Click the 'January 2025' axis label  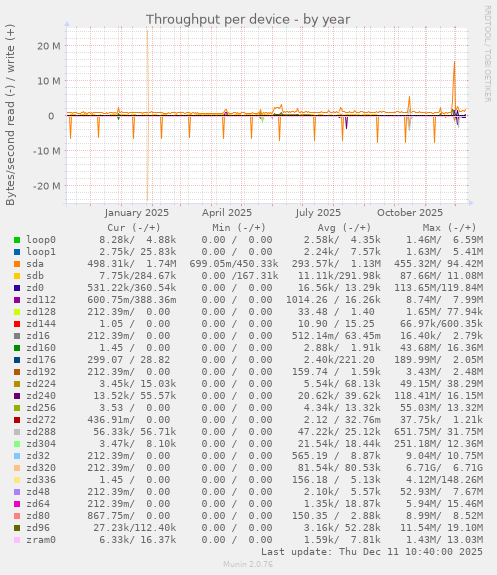(x=136, y=213)
